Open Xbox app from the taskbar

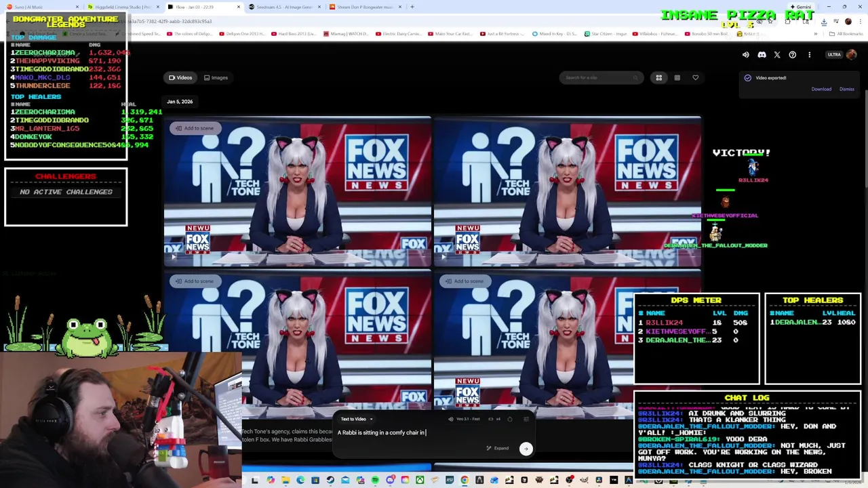click(420, 481)
